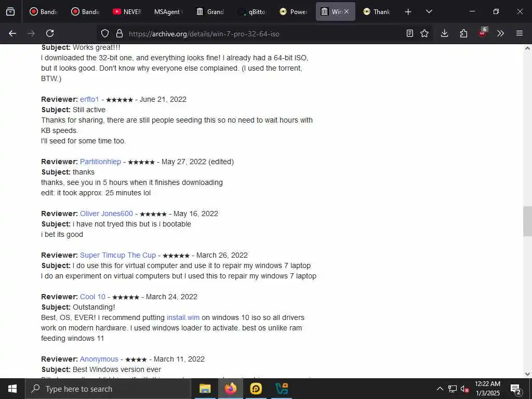The width and height of the screenshot is (532, 399).
Task: Open the taskbar clock and date
Action: (487, 389)
